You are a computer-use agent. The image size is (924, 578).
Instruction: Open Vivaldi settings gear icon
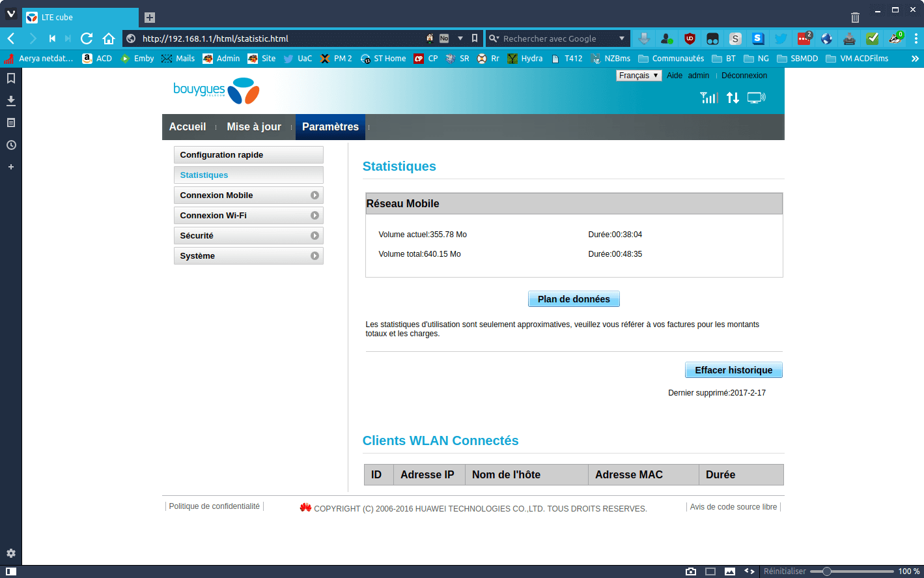[11, 553]
